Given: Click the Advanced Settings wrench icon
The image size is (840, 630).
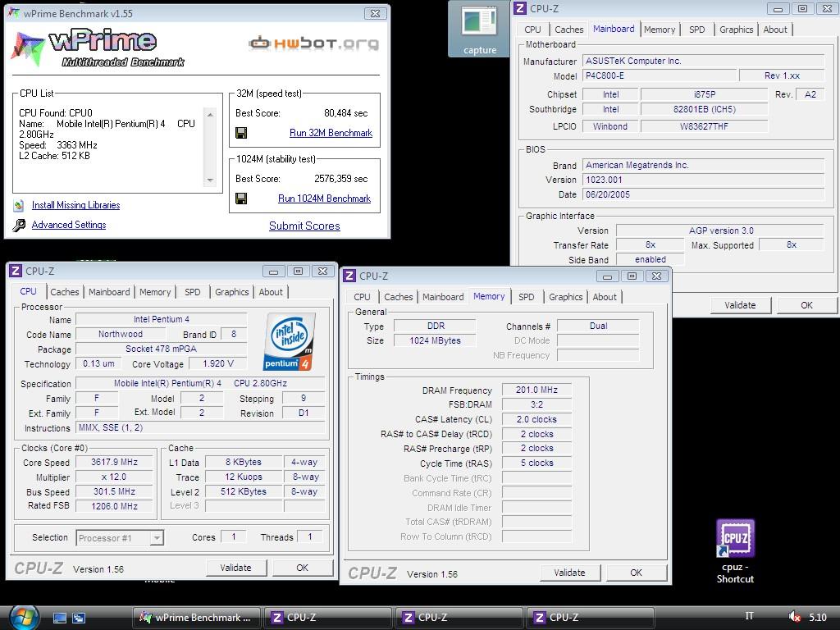Looking at the screenshot, I should click(20, 225).
